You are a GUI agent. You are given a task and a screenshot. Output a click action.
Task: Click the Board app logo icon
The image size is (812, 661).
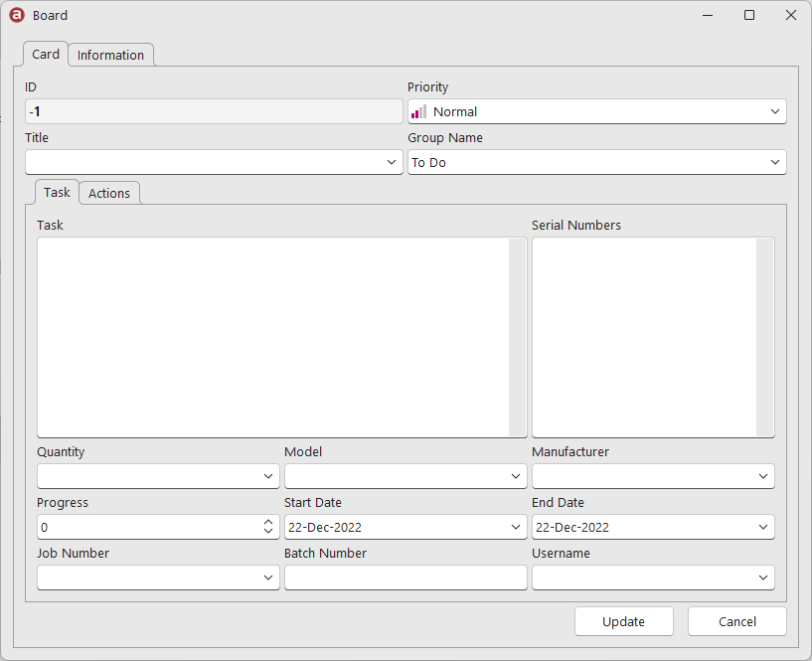pos(17,15)
